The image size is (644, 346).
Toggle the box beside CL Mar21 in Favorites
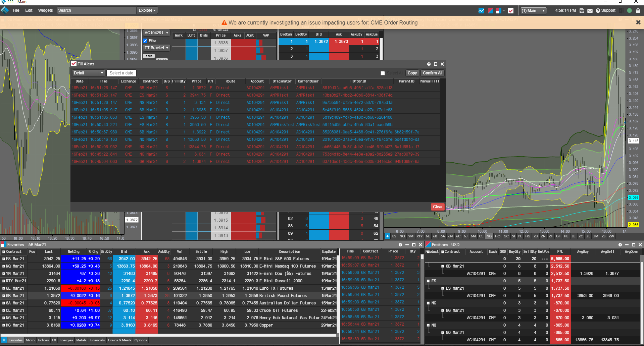pos(4,310)
